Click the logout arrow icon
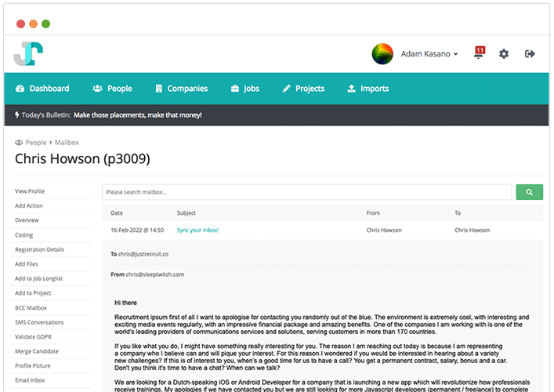 click(x=530, y=54)
